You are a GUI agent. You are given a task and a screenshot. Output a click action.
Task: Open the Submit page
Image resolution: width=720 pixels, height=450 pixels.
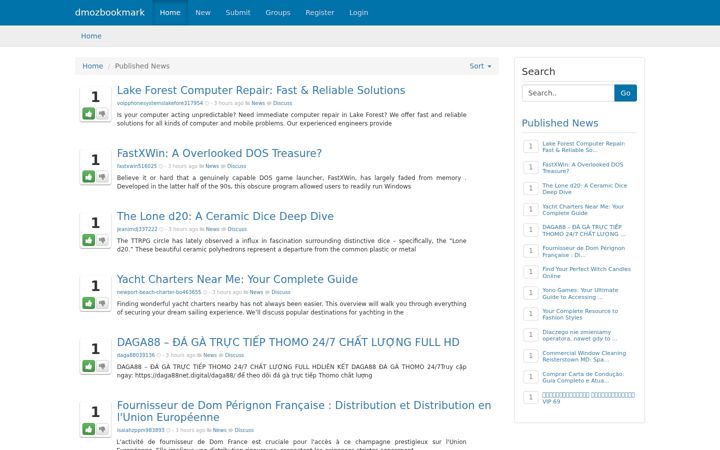(238, 12)
